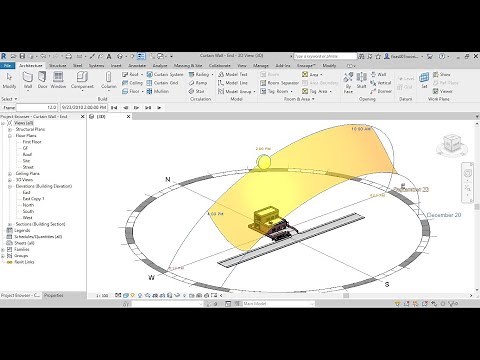Select the Column tool

point(108,80)
